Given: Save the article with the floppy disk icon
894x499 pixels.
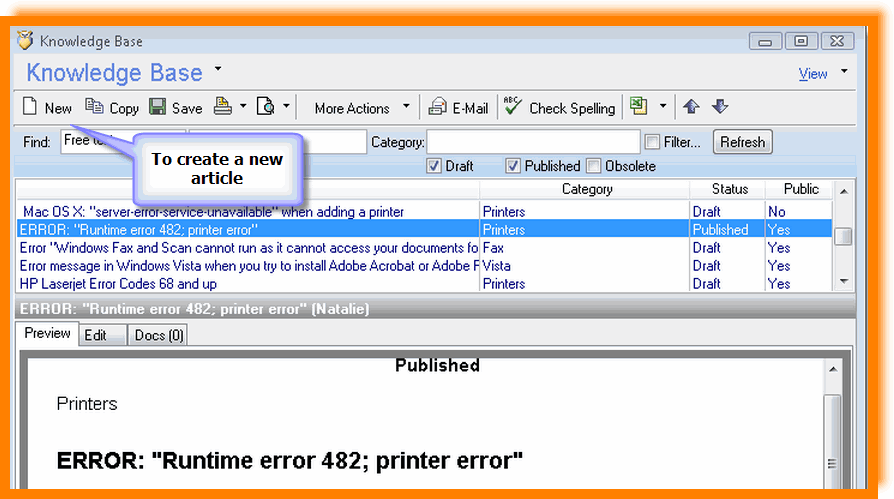Looking at the screenshot, I should tap(158, 107).
